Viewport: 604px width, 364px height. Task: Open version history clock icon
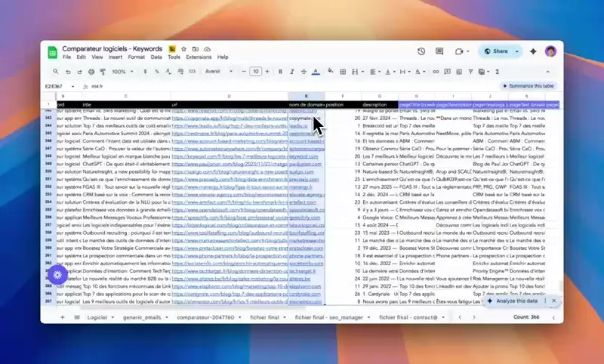[421, 51]
